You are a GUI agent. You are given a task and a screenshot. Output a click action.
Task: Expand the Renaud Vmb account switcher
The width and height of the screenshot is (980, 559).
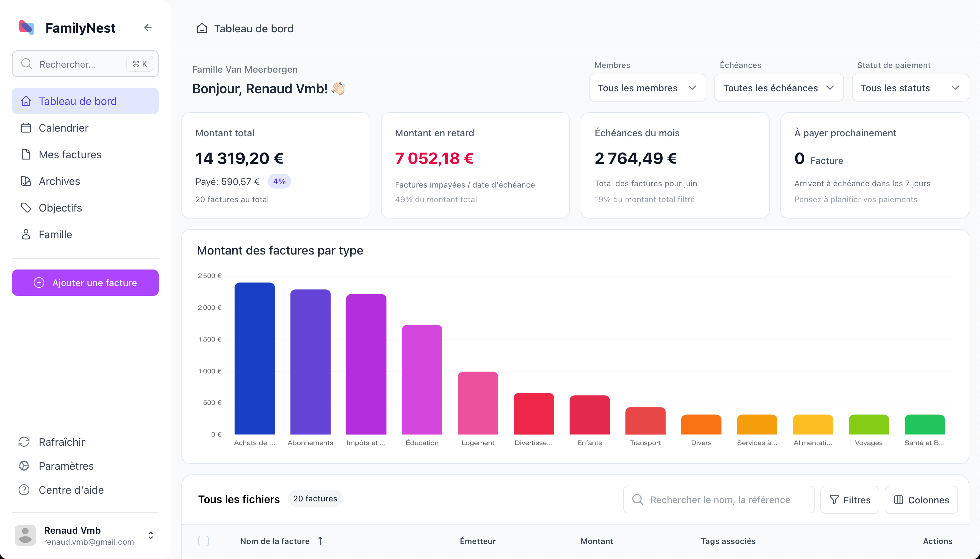click(151, 535)
